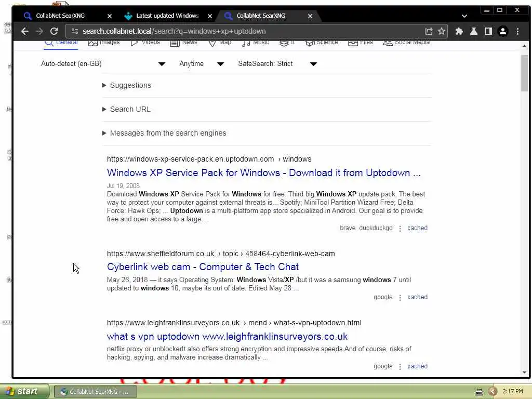The image size is (532, 399).
Task: Open cached link for vpn uptodown result
Action: coord(417,366)
